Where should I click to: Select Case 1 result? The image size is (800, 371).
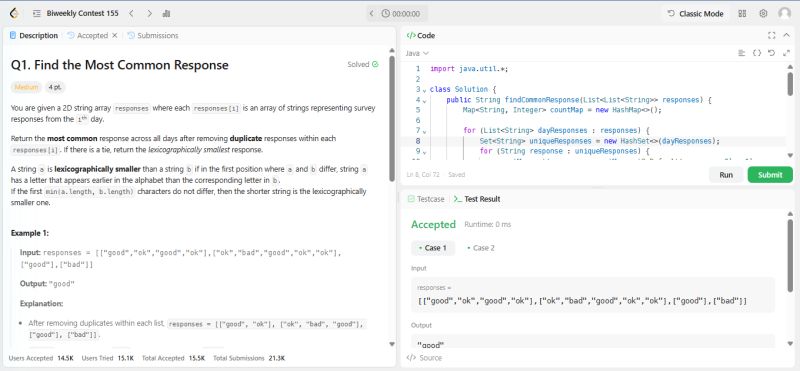click(433, 248)
